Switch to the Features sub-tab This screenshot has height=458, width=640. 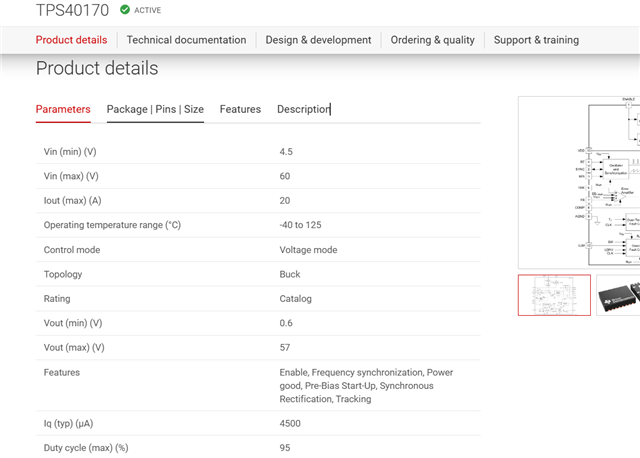pyautogui.click(x=240, y=109)
